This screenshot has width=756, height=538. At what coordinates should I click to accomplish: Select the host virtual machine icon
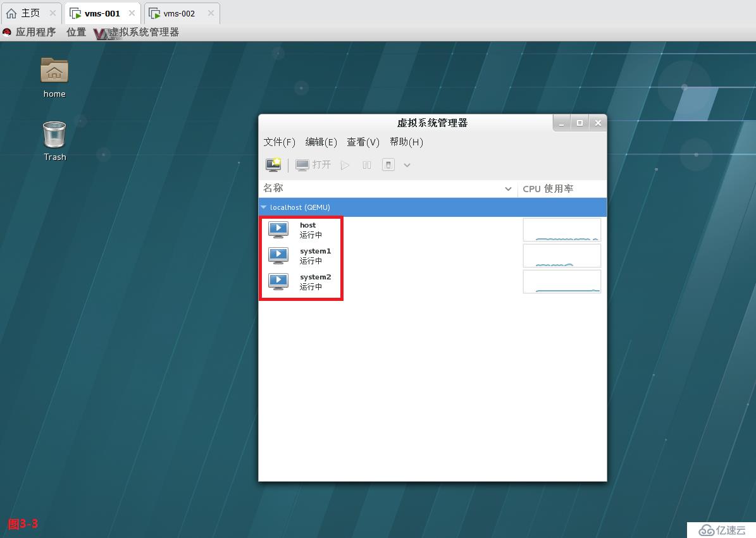[x=279, y=229]
